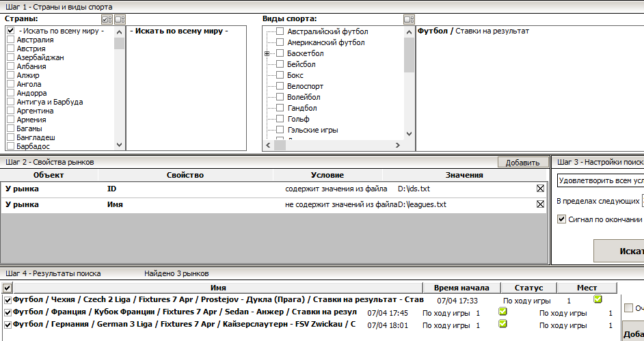The image size is (644, 341).
Task: Toggle 'Сигнал по окончании' checkbox
Action: 561,219
